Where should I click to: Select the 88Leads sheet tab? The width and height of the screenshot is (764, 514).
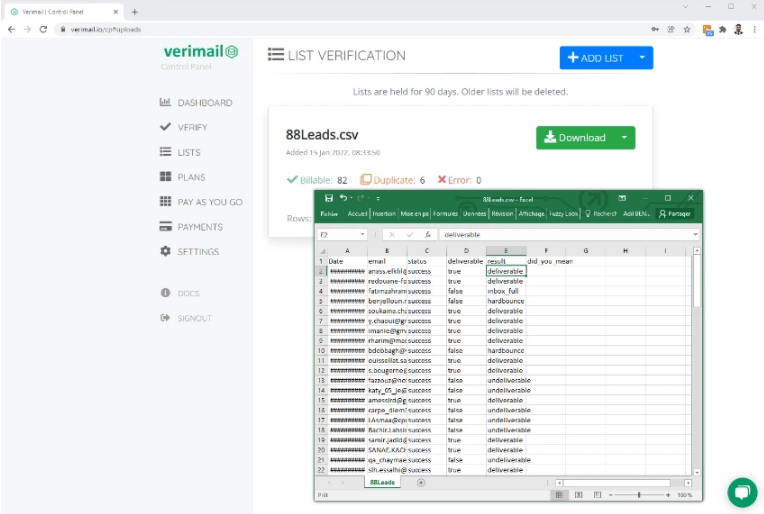click(382, 482)
